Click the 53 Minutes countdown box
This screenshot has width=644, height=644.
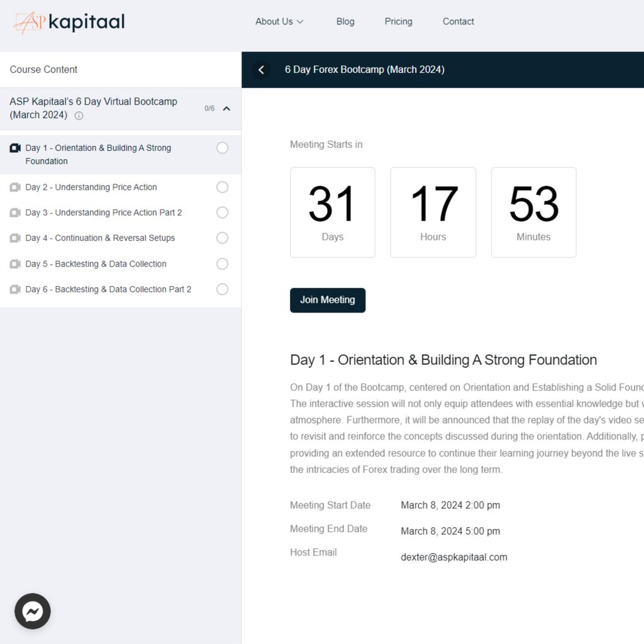coord(533,213)
